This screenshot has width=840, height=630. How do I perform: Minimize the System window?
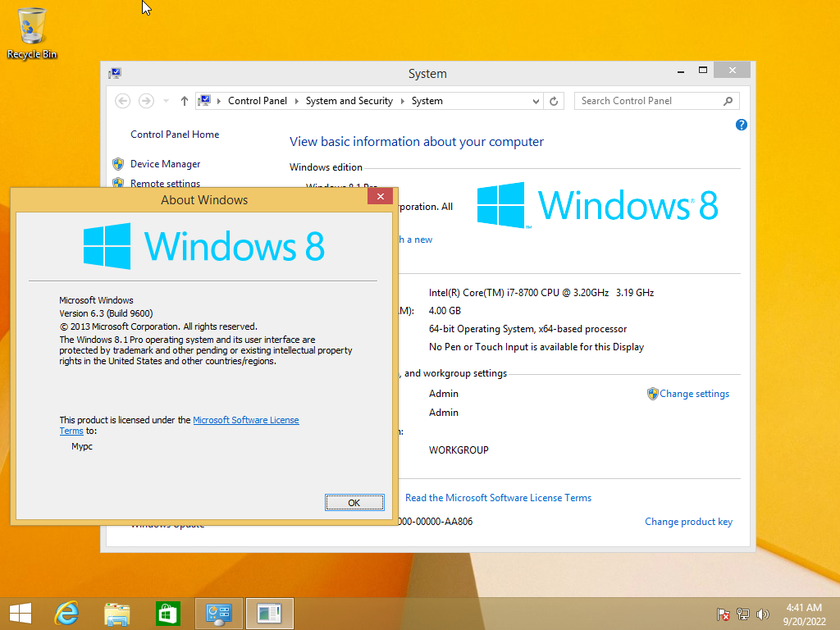click(x=681, y=71)
